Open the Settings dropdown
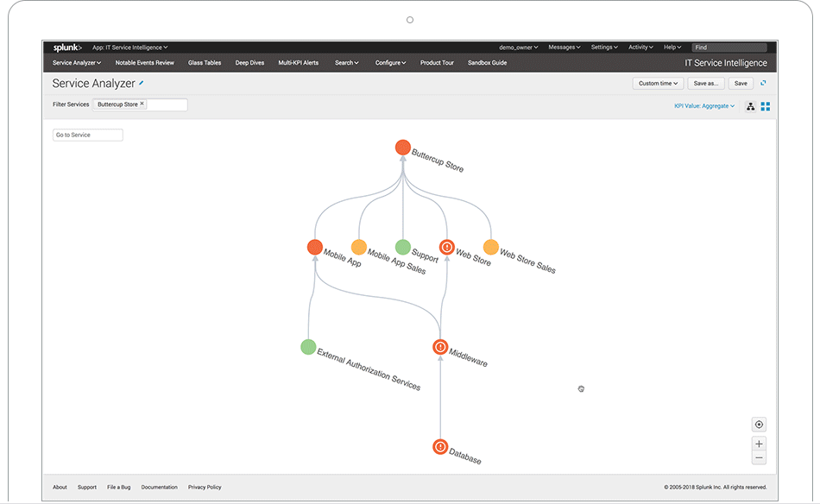This screenshot has width=820, height=504. [x=604, y=47]
